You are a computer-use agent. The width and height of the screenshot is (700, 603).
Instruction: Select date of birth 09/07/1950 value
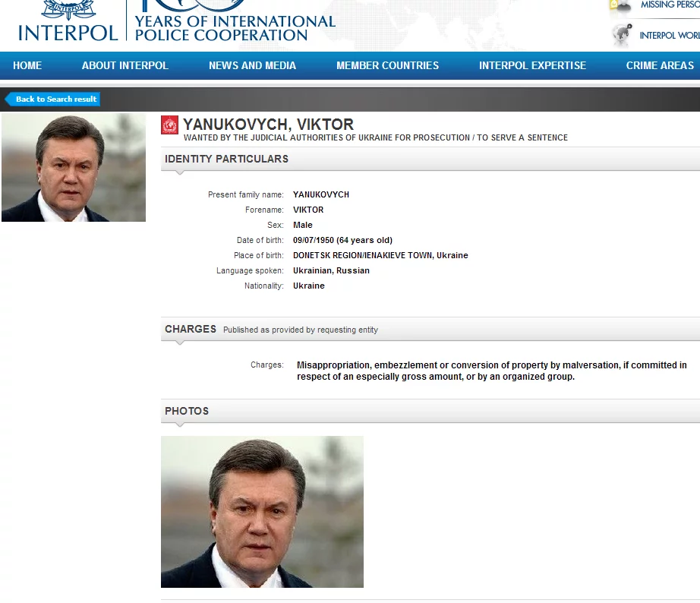pyautogui.click(x=342, y=240)
